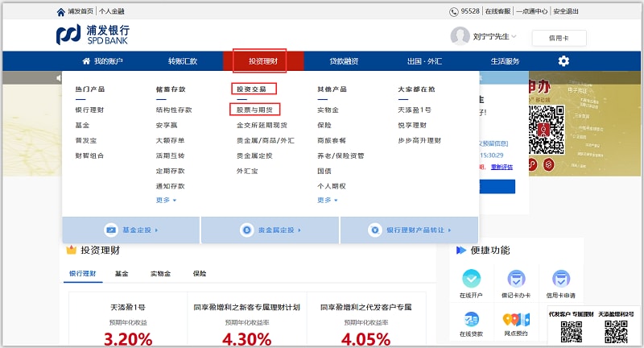The height and width of the screenshot is (348, 644).
Task: Click the home icon beside 浦发首页
Action: pyautogui.click(x=61, y=12)
